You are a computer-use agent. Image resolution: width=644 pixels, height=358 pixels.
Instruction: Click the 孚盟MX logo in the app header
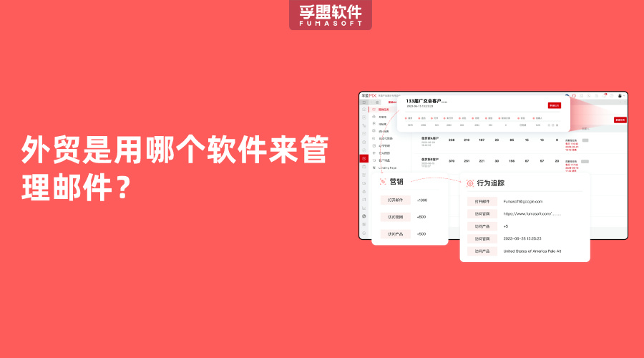(x=369, y=96)
